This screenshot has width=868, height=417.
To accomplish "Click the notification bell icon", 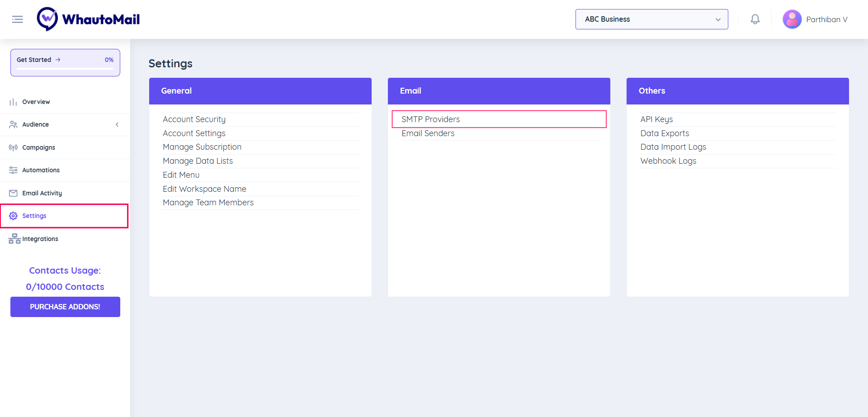I will pyautogui.click(x=755, y=19).
